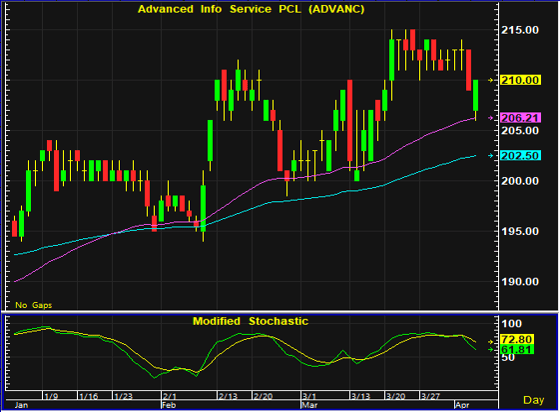560x412 pixels.
Task: Click the 3/1 date marker
Action: tap(309, 396)
